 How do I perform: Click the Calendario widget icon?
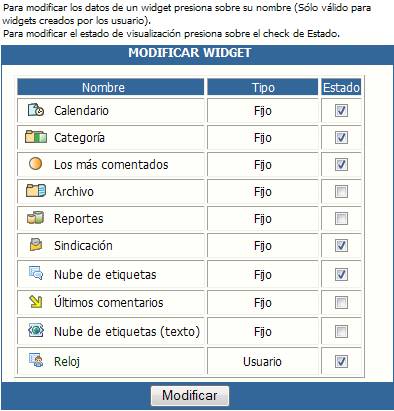point(36,110)
